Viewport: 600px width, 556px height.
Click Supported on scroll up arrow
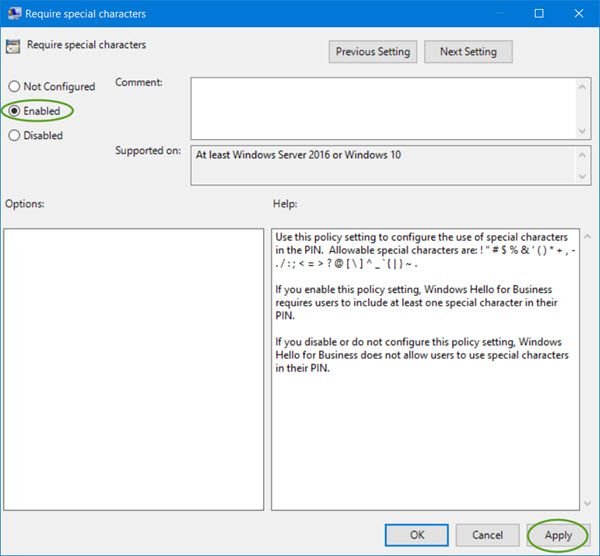[x=582, y=155]
